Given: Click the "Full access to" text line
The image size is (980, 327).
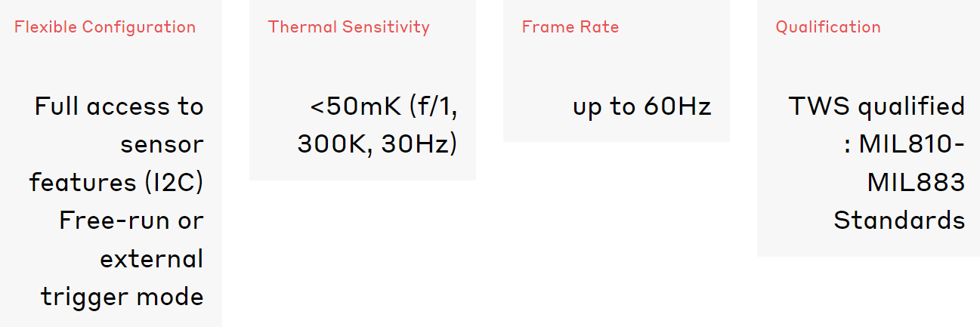Looking at the screenshot, I should click(x=119, y=106).
